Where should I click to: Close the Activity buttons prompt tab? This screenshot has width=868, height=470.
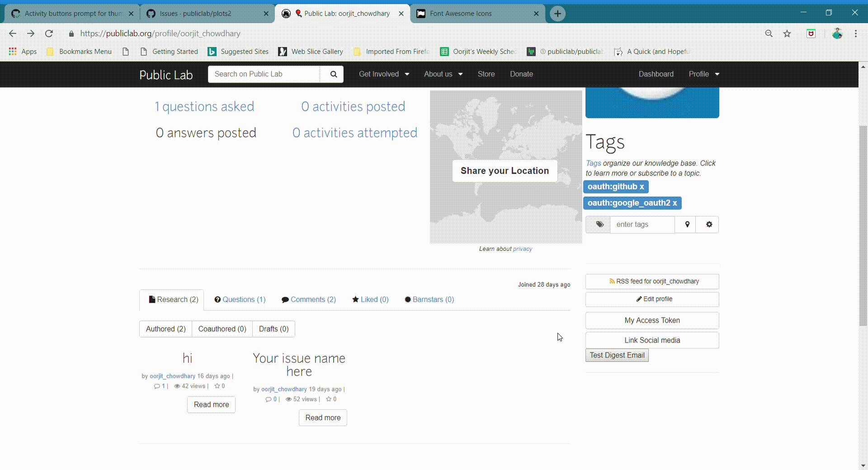point(131,14)
